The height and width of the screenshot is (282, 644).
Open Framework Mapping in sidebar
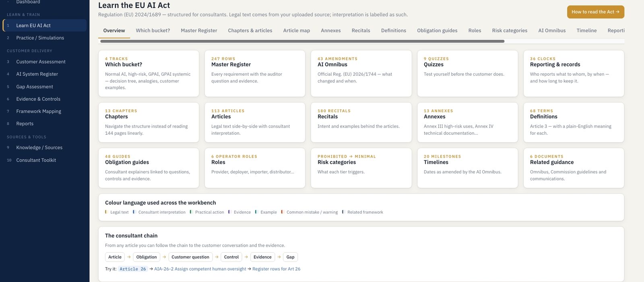(44, 111)
